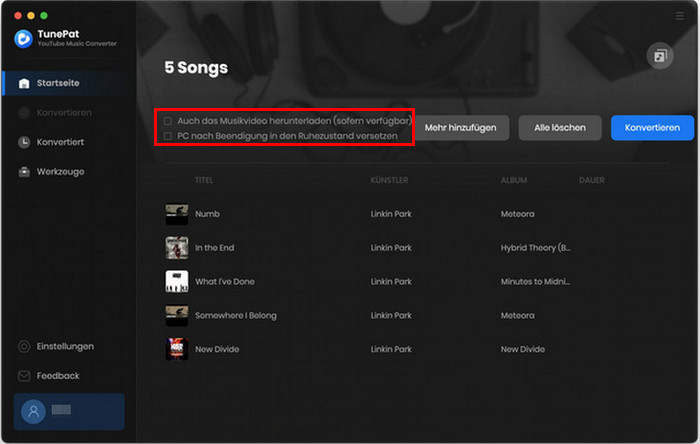
Task: Click the round music library icon
Action: point(660,56)
